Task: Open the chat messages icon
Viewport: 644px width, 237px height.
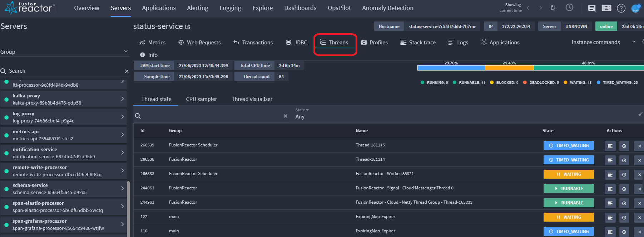Action: click(x=592, y=8)
